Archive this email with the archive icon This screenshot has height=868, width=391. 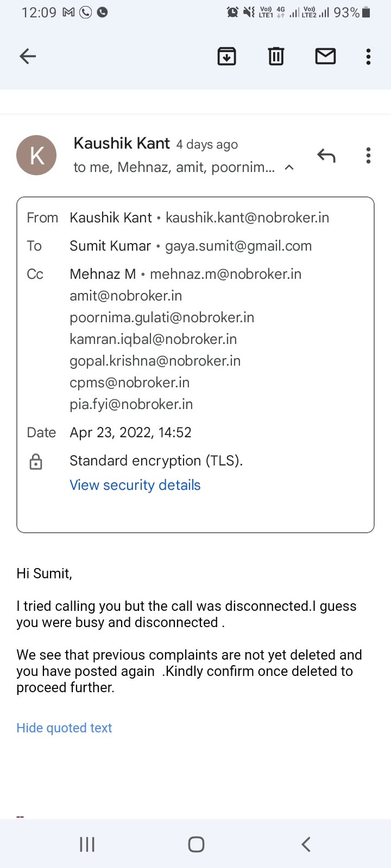(226, 56)
